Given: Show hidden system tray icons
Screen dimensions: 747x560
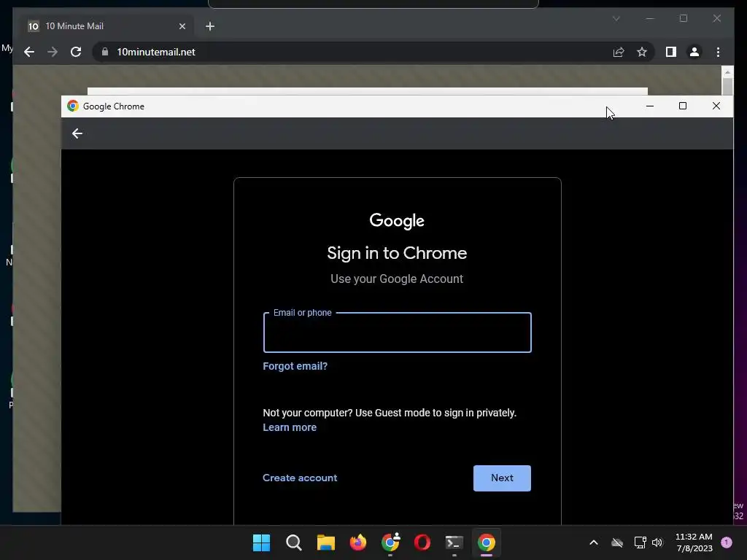Looking at the screenshot, I should pyautogui.click(x=594, y=542).
